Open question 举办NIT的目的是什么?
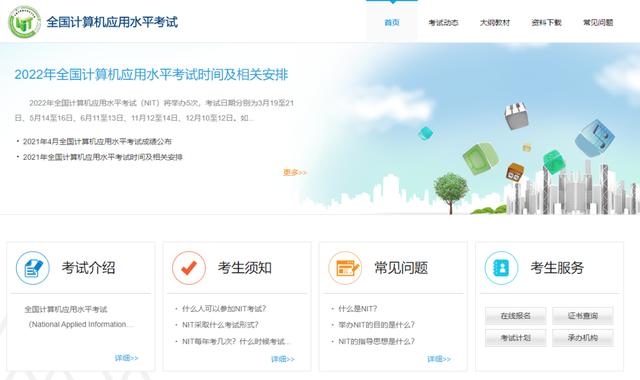Screen dimensions: 640x380 pos(376,325)
